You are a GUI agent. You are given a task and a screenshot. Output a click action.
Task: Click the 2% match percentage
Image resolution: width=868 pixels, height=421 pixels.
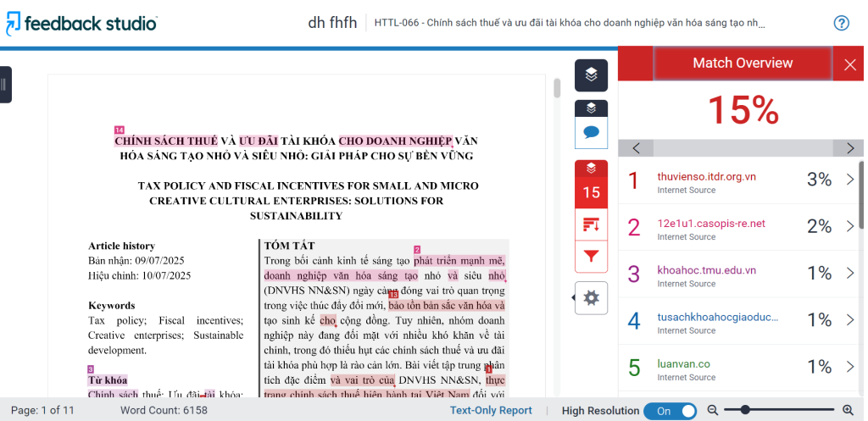pyautogui.click(x=820, y=226)
